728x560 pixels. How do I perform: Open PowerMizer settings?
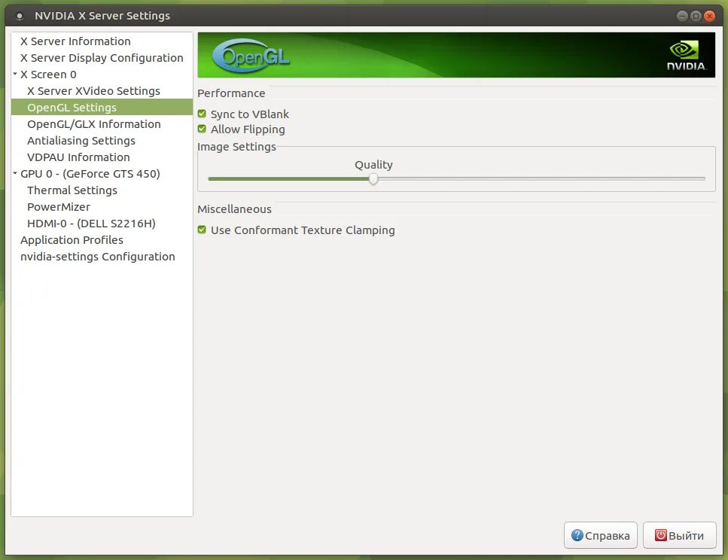59,207
